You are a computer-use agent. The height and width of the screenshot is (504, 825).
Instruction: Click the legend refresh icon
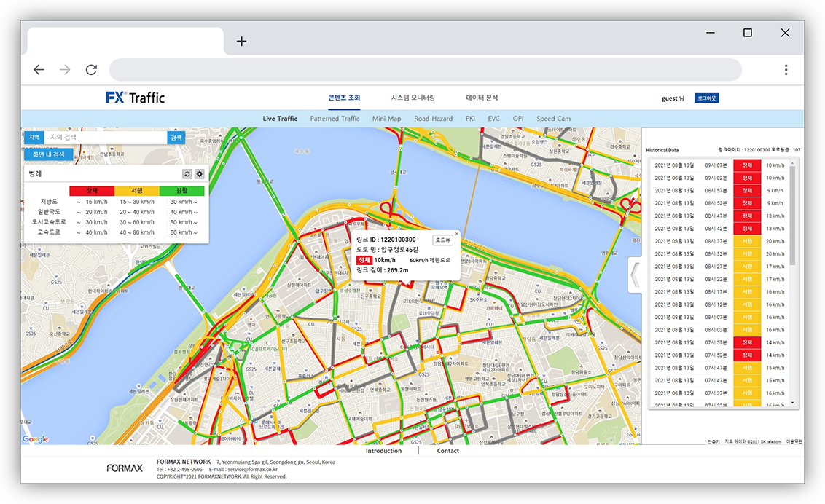[x=187, y=174]
